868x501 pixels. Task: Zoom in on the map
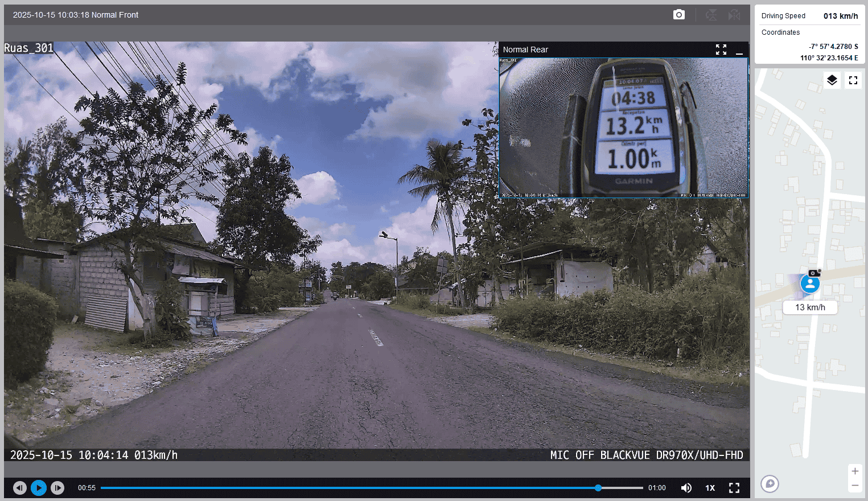[855, 471]
